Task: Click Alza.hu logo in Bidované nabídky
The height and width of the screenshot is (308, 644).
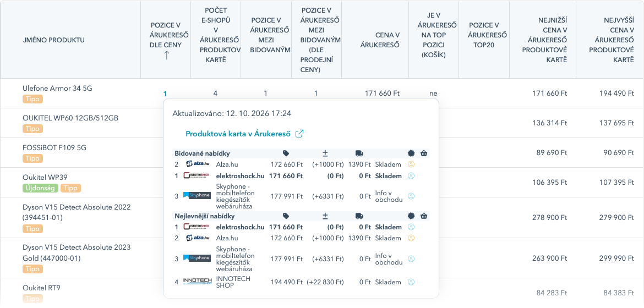Action: 197,164
